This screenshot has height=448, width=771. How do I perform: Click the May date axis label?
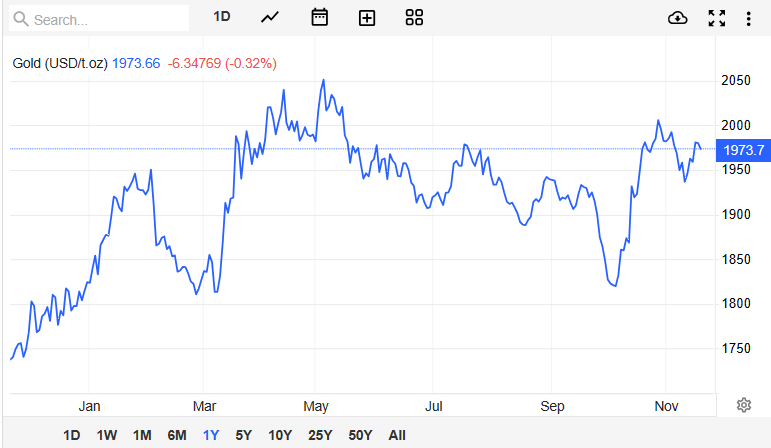click(316, 406)
